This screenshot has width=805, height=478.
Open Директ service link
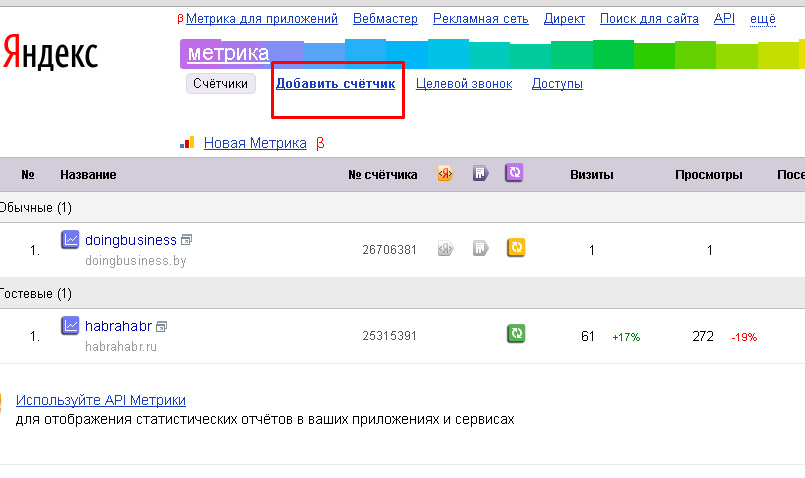[564, 19]
